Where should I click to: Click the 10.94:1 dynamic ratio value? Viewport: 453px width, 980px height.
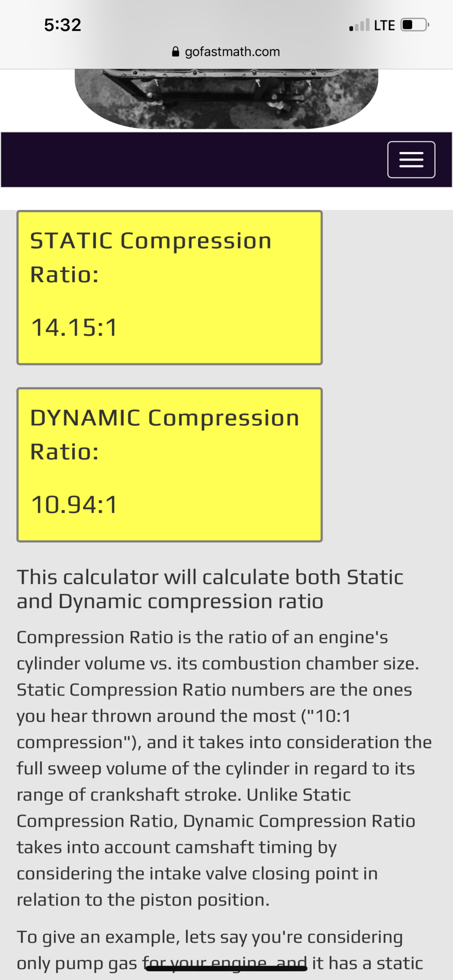tap(74, 505)
